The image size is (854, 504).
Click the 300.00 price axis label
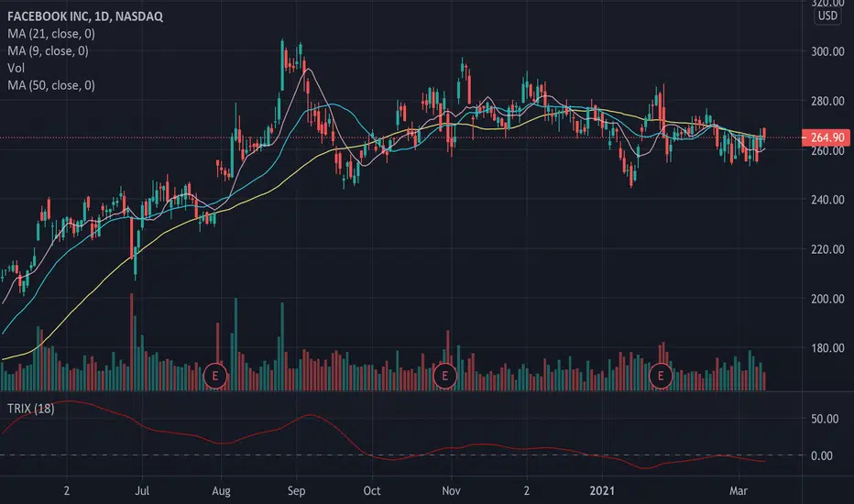pyautogui.click(x=827, y=51)
